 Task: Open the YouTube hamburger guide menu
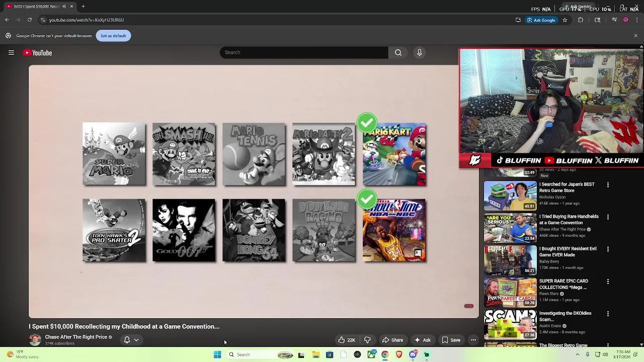11,53
